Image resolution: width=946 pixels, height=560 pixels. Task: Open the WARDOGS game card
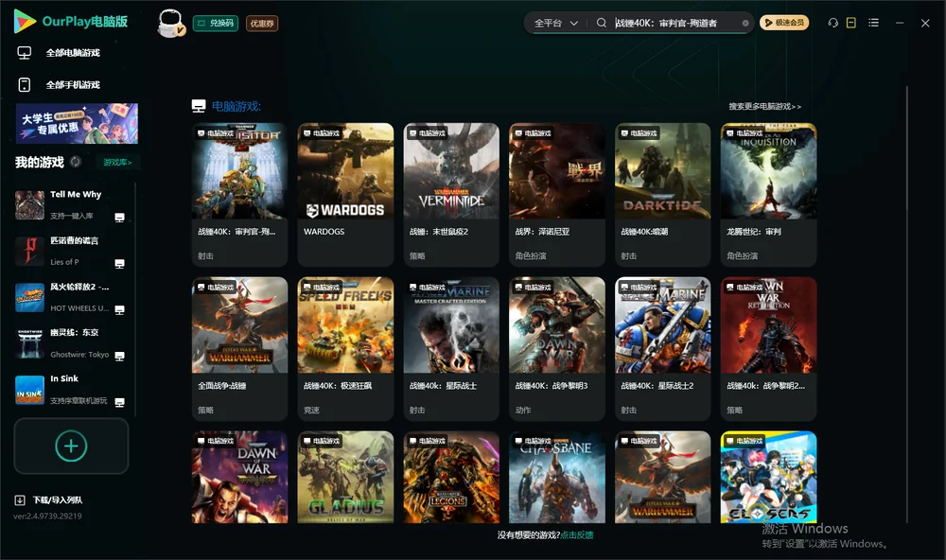(x=345, y=194)
